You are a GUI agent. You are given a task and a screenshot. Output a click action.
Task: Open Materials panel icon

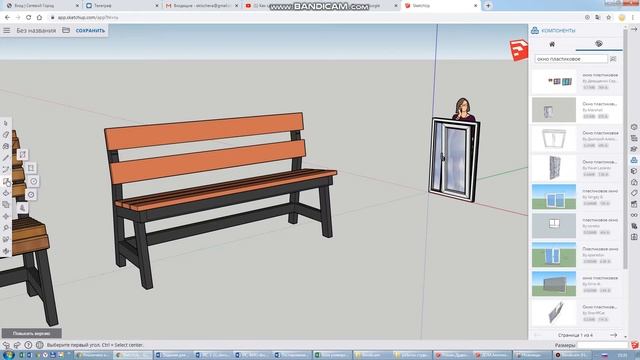pyautogui.click(x=634, y=171)
